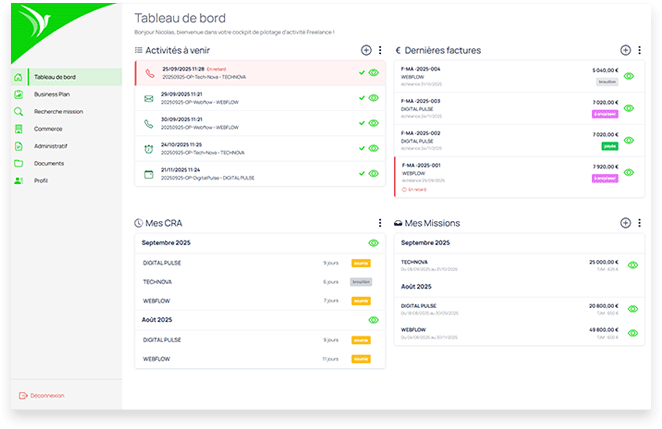Image resolution: width=662 pixels, height=429 pixels.
Task: View Septembre 2025 CRA via eye icon
Action: click(x=373, y=243)
